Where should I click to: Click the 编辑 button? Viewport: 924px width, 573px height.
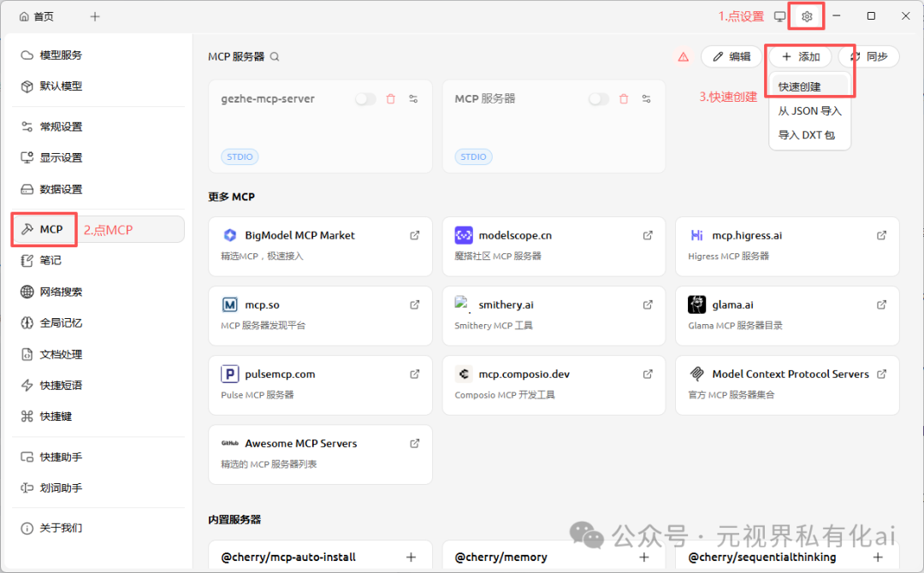click(x=731, y=56)
